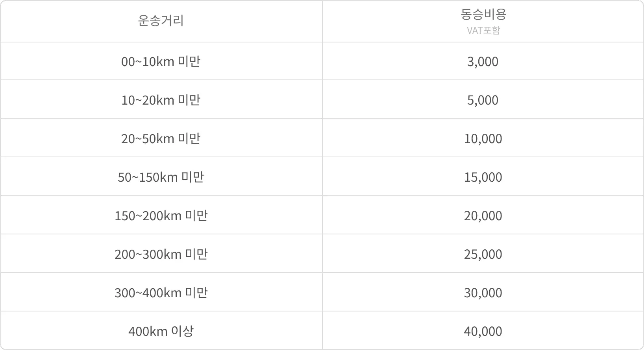Click the 400km 이상 distance cell

coord(161,331)
